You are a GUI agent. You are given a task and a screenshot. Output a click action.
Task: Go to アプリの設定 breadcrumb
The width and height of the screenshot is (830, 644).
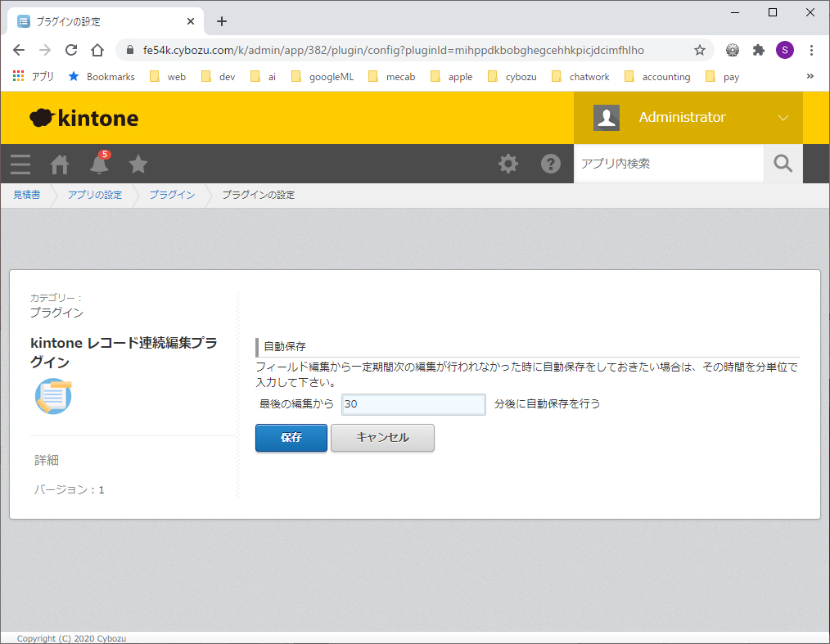coord(95,195)
